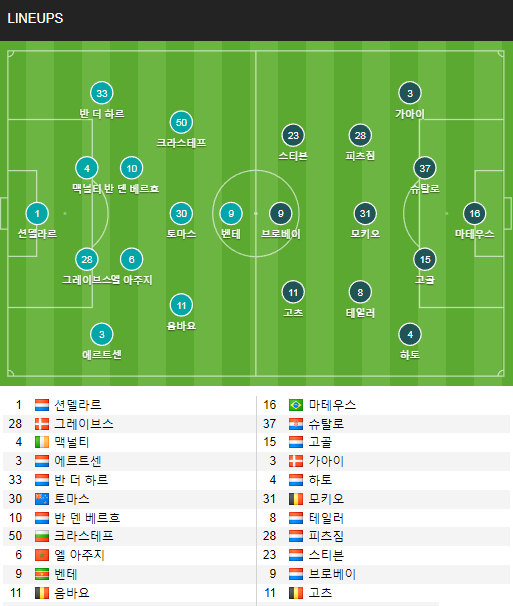Viewport: 513px width, 606px height.
Task: Click player marker 11 음바요 on pitch
Action: (181, 305)
